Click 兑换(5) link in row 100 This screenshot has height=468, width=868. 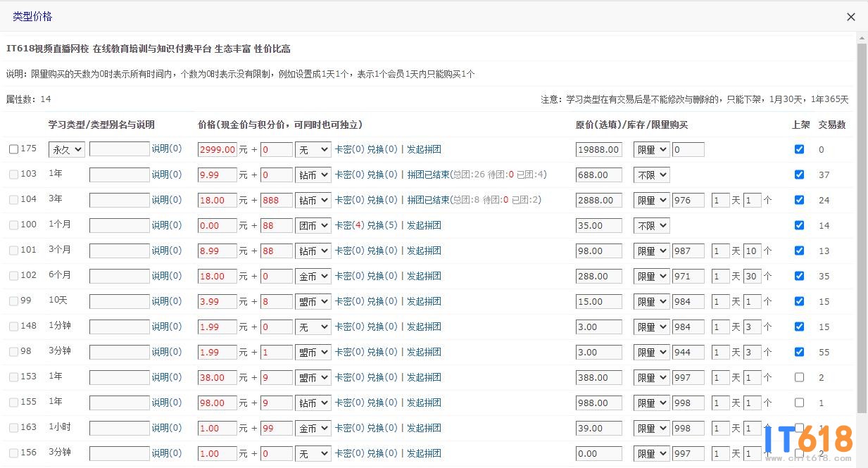[x=382, y=225]
